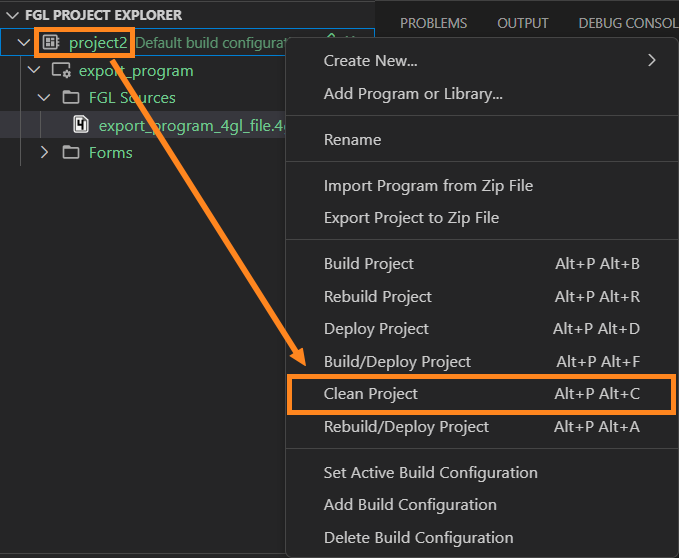The image size is (679, 558).
Task: Click the project2 project icon
Action: click(x=51, y=43)
